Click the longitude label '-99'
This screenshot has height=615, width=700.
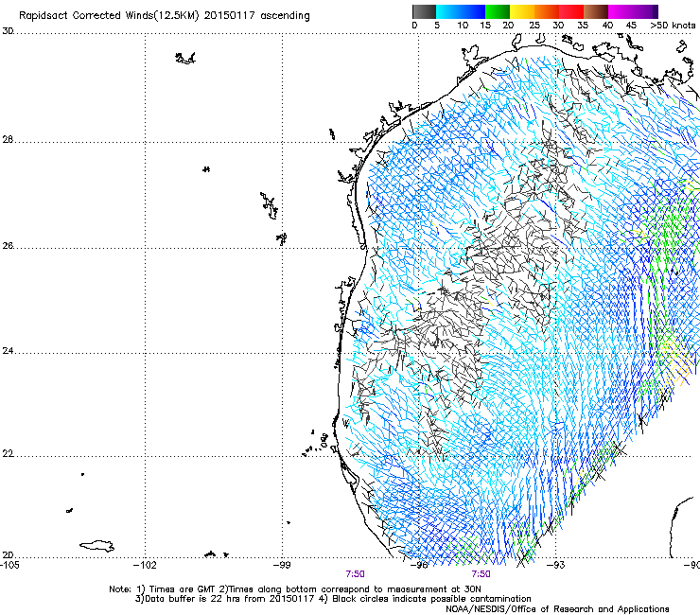click(282, 565)
